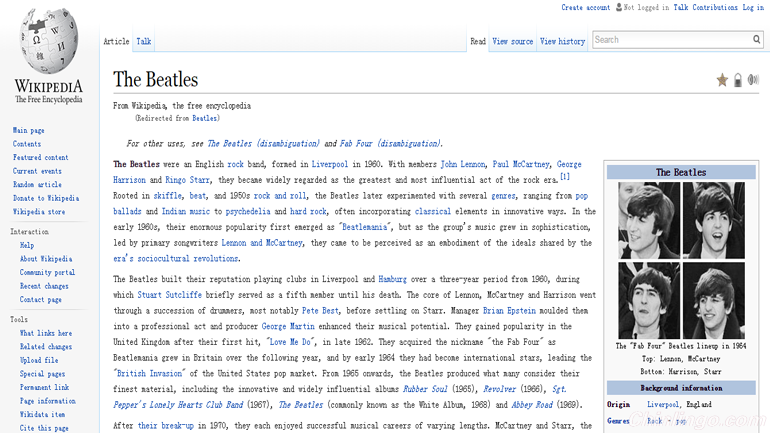The image size is (770, 433).
Task: Open Brian Epstein link
Action: point(509,311)
